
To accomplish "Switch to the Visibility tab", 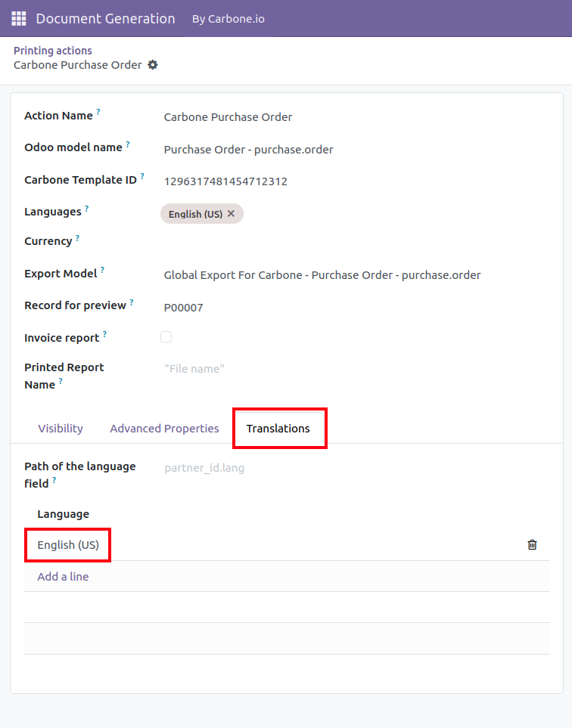I will 61,428.
